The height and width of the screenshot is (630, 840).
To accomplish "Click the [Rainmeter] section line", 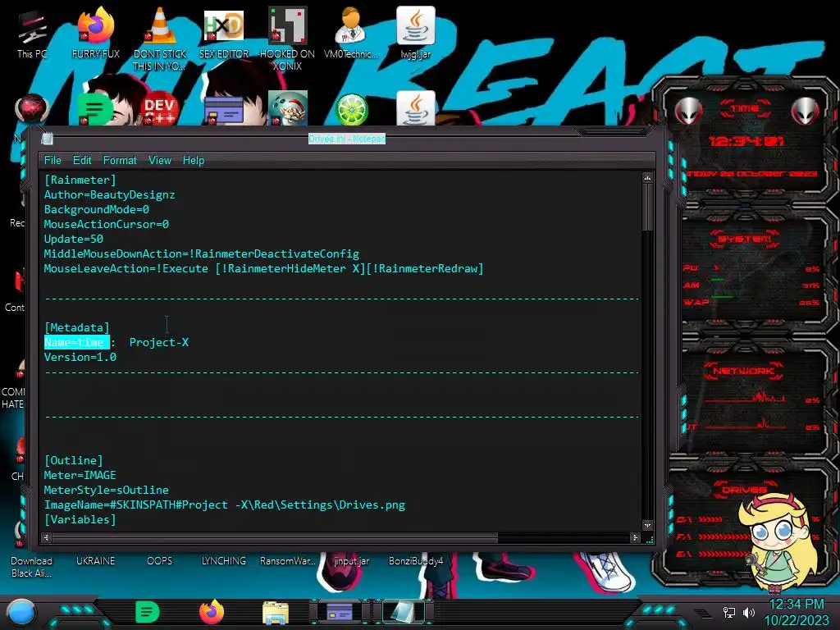I will [x=80, y=180].
